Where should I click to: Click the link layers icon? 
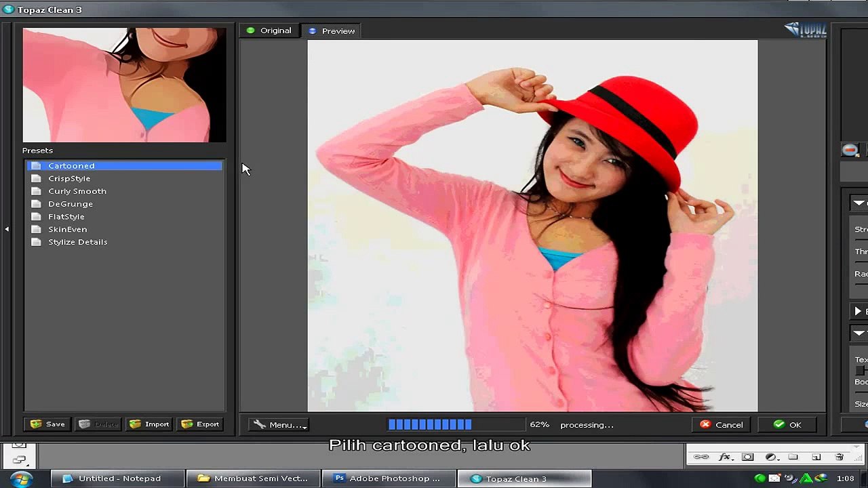coord(701,457)
